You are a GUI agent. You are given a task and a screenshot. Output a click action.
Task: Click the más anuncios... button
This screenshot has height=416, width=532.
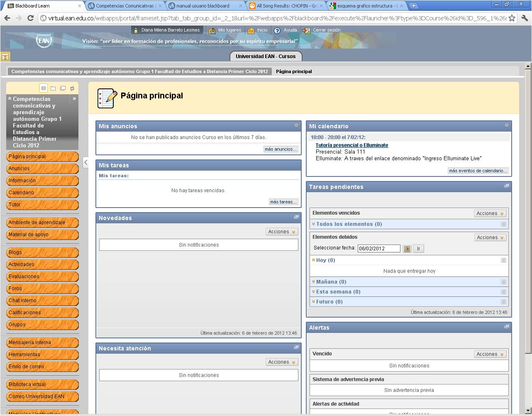(281, 149)
